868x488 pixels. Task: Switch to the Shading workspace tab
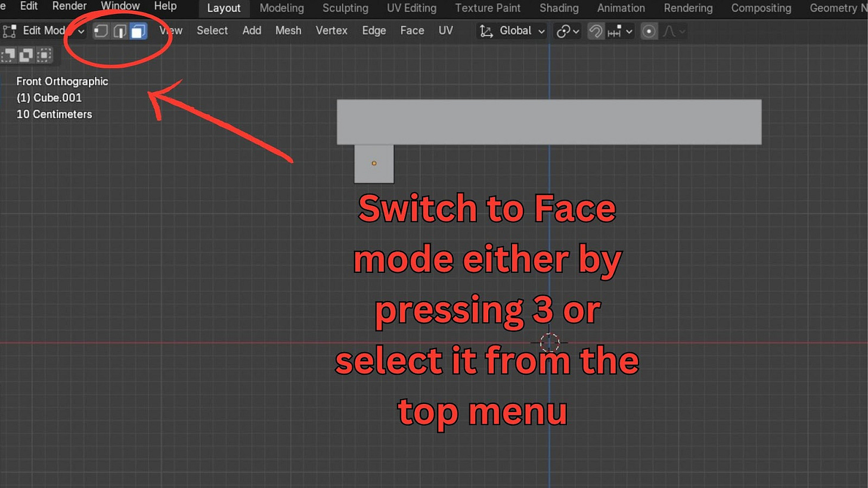point(559,8)
